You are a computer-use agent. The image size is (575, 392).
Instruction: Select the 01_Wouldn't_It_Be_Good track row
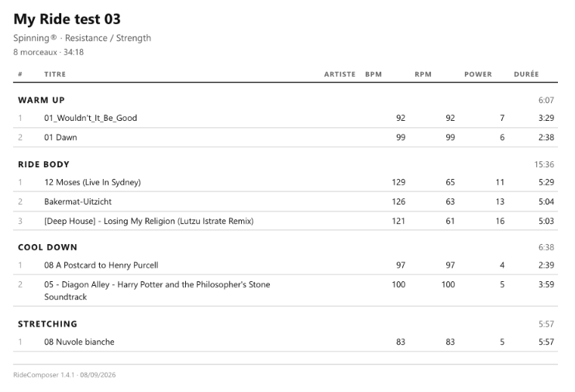tap(285, 118)
